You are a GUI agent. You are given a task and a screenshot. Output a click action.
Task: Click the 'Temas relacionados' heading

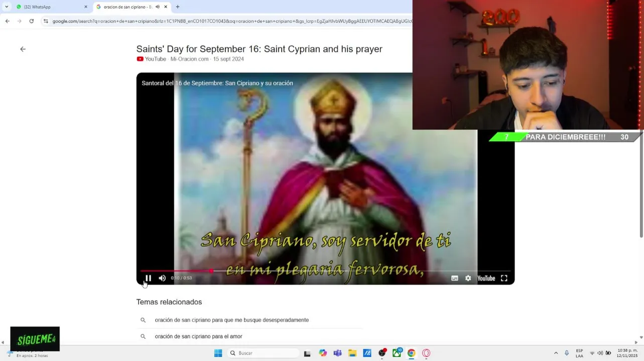(x=169, y=302)
